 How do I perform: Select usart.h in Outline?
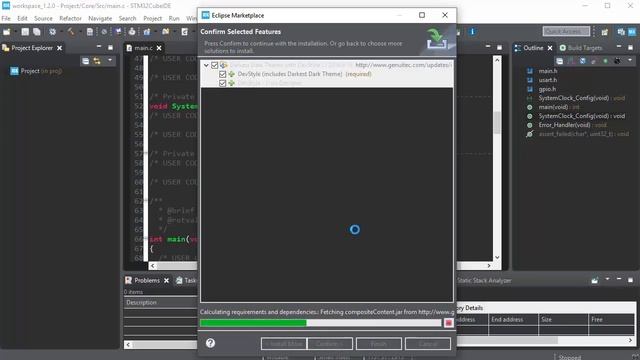548,80
